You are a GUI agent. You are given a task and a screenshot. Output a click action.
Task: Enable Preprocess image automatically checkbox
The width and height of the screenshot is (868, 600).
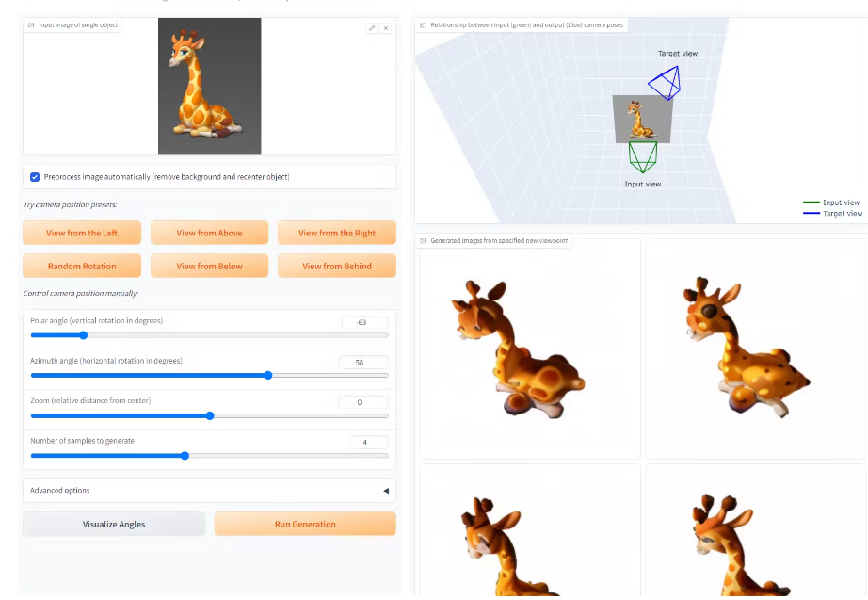[35, 177]
